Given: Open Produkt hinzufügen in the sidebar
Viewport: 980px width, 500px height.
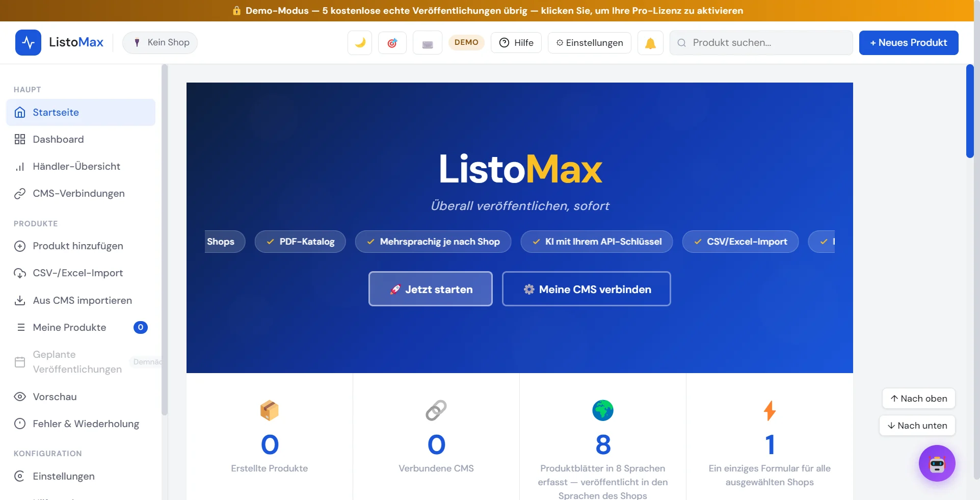Looking at the screenshot, I should [81, 246].
